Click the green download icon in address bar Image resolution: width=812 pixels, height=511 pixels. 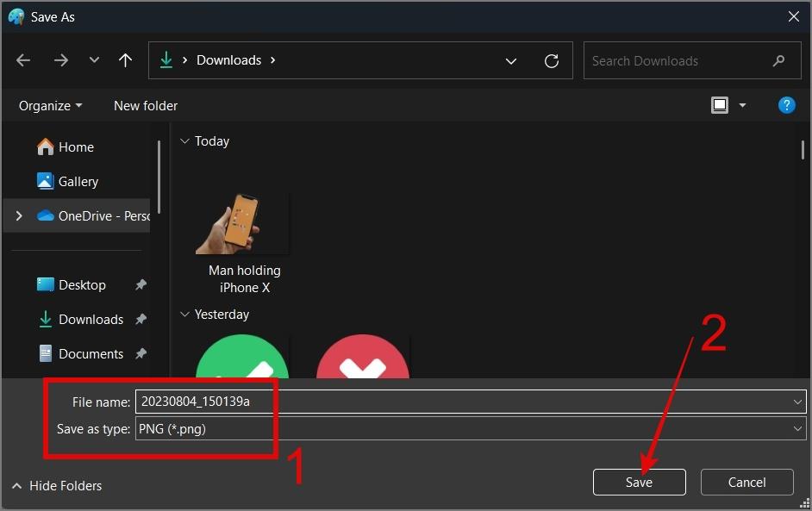click(166, 60)
